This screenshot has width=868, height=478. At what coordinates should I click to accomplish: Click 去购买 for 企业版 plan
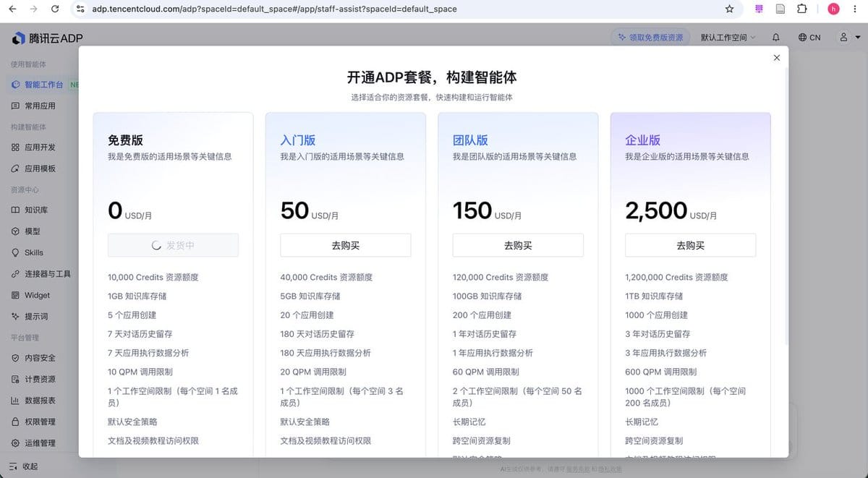[x=690, y=245]
